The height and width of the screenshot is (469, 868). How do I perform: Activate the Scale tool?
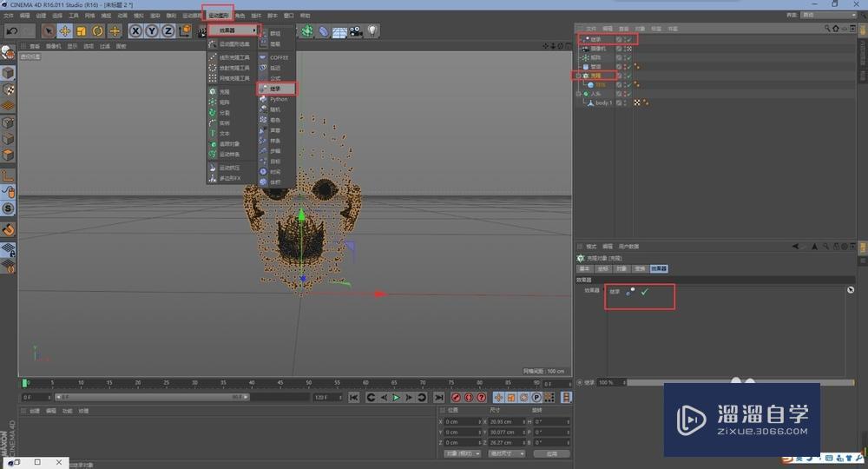pos(82,31)
